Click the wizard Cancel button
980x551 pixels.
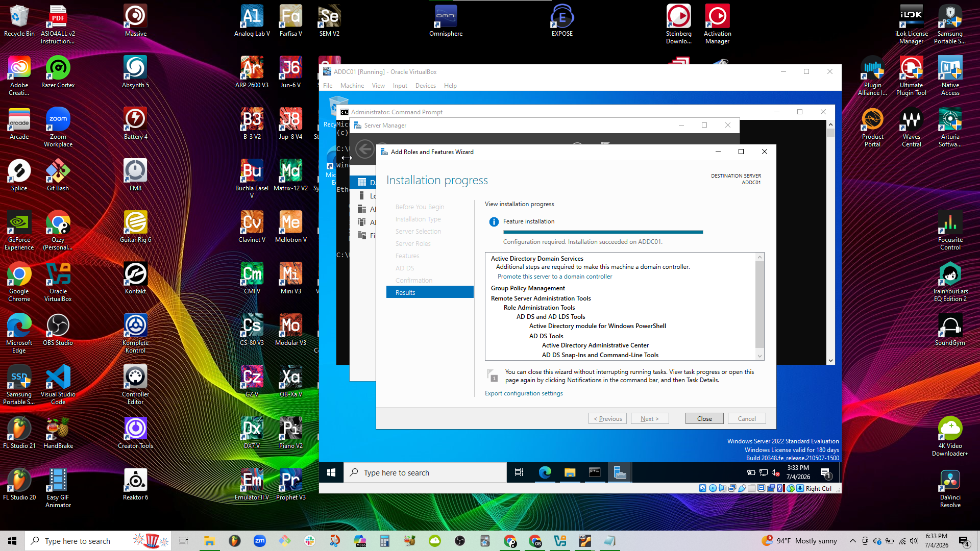(x=747, y=419)
